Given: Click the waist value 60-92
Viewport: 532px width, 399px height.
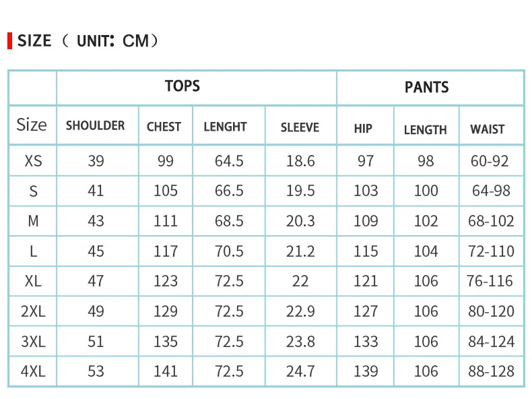Looking at the screenshot, I should (490, 161).
